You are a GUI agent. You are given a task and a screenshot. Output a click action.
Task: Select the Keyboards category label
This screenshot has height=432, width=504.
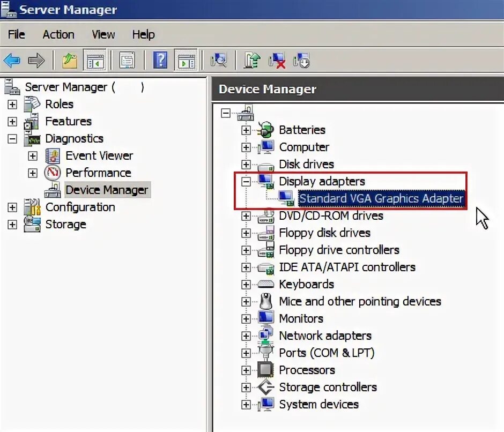[306, 284]
